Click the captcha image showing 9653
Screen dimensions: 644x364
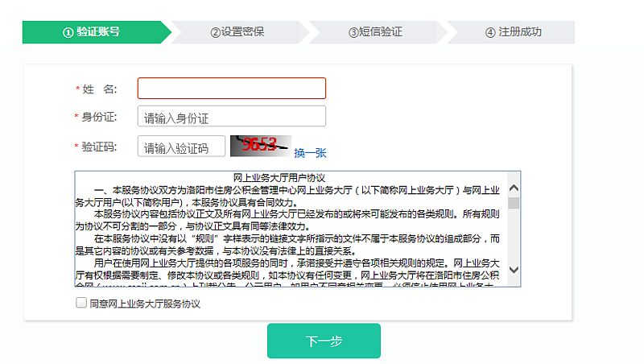pos(259,146)
